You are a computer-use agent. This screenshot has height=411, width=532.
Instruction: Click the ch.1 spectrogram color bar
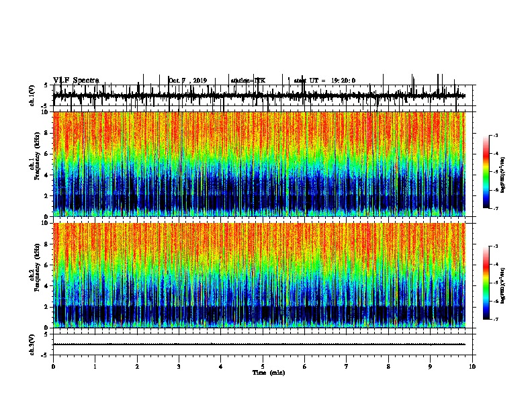(486, 172)
